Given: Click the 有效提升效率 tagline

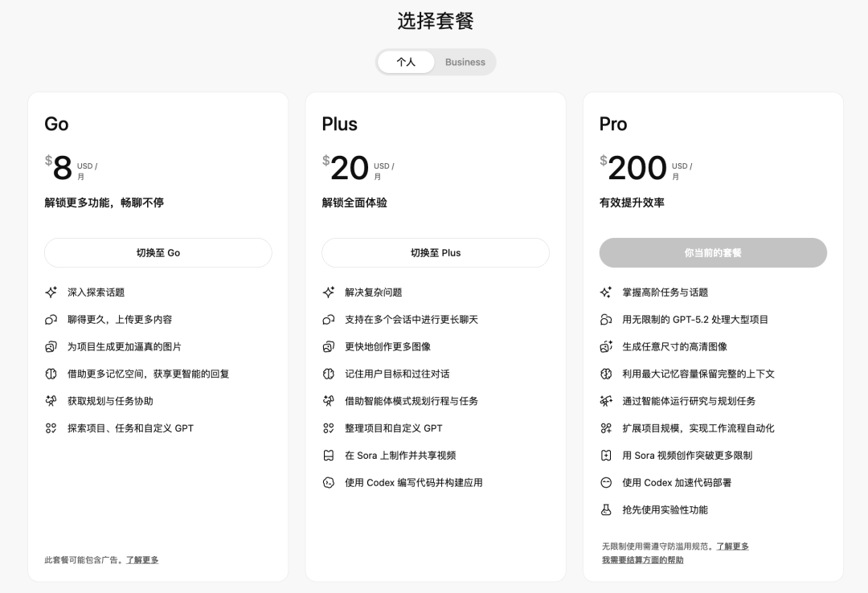Looking at the screenshot, I should pos(632,202).
